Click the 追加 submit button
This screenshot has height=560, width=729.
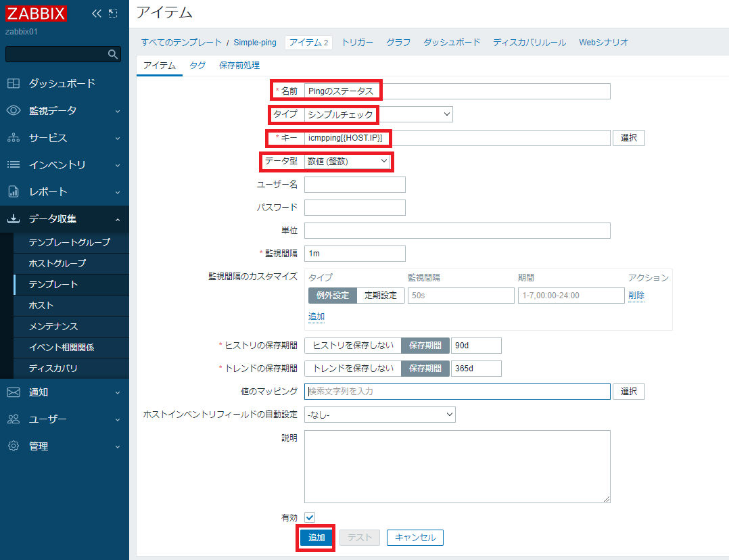point(315,537)
